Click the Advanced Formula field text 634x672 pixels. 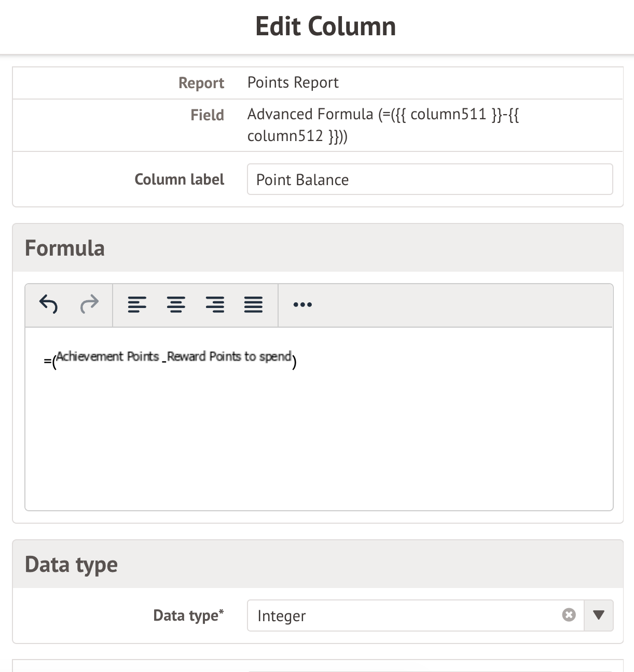click(382, 124)
